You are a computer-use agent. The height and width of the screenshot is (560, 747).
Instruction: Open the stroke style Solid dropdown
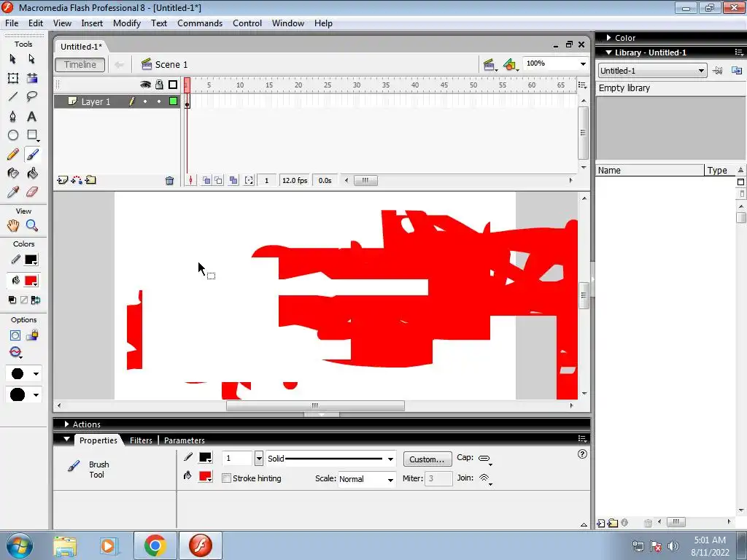click(390, 459)
